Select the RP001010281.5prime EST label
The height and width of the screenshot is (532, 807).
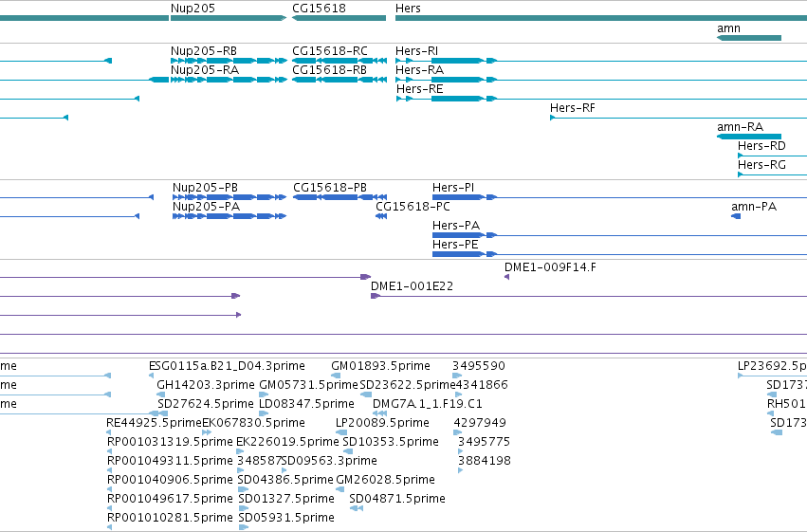pos(170,519)
